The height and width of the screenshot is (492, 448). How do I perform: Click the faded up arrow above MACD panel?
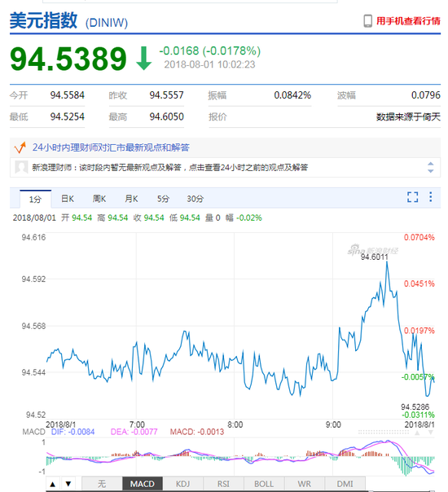point(417,433)
